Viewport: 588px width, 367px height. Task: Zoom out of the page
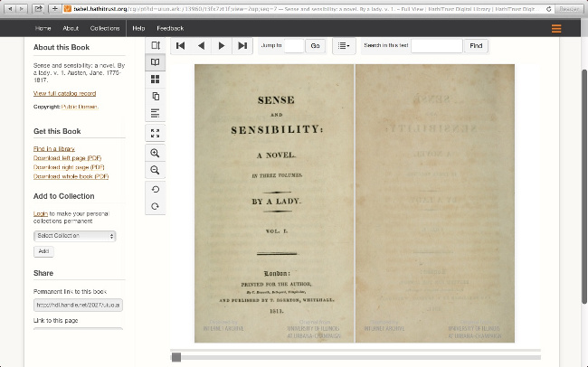(156, 170)
